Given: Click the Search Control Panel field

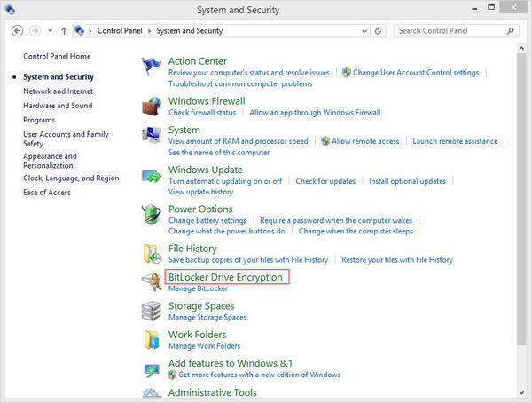Looking at the screenshot, I should tap(456, 31).
